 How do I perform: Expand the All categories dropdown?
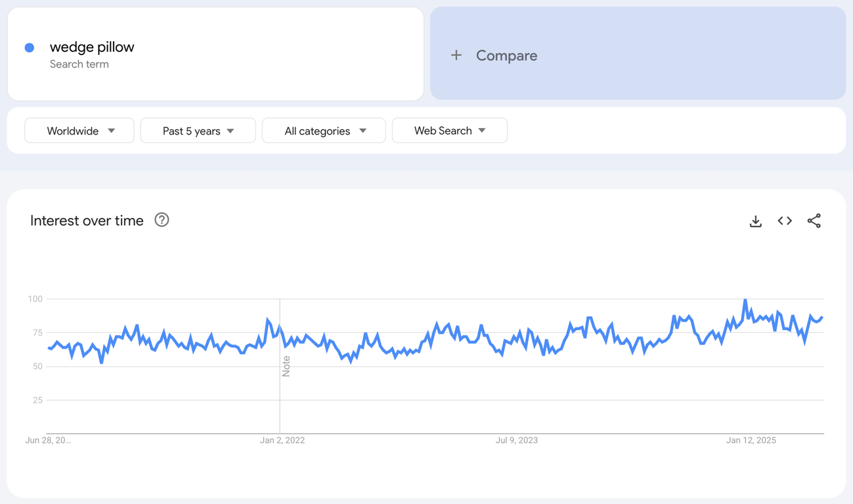coord(324,131)
